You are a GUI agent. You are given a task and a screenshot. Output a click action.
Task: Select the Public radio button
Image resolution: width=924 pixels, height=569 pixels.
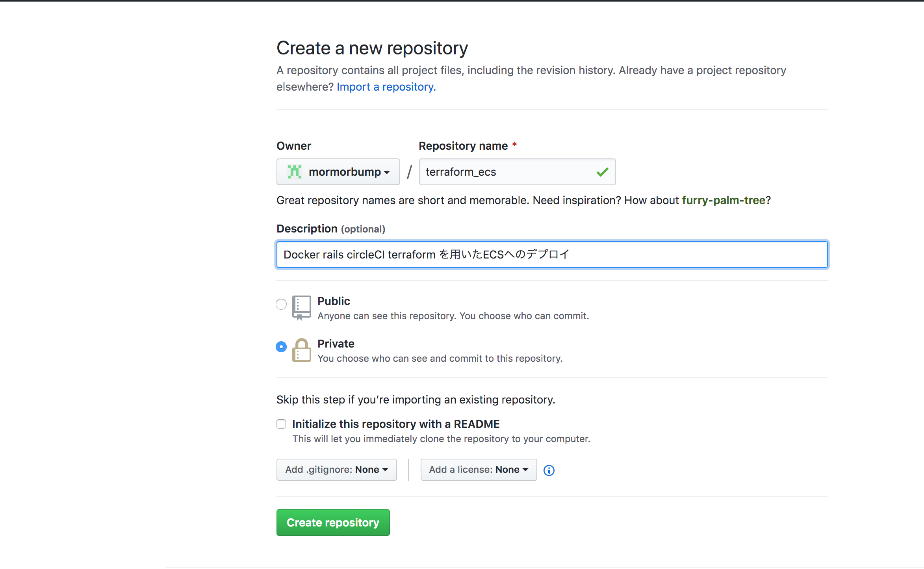(281, 304)
